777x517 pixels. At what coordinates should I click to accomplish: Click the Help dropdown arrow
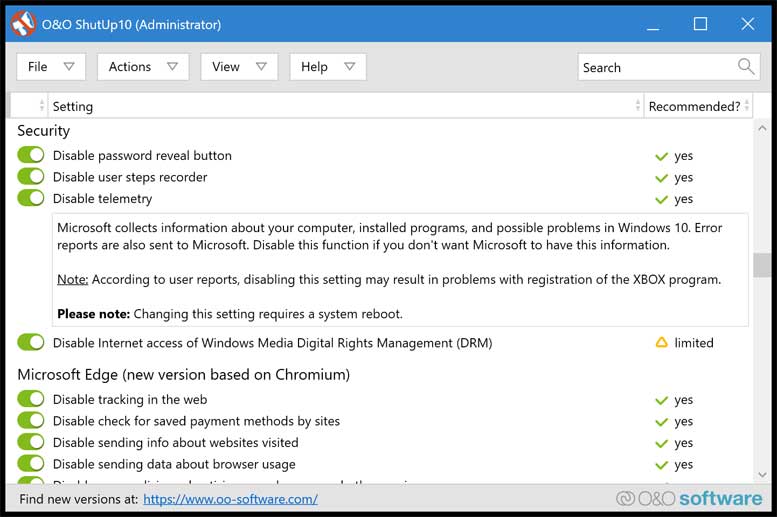[x=350, y=66]
